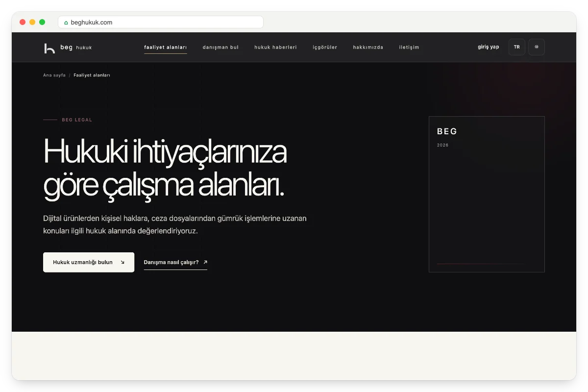
Task: Open iletişim navigation item
Action: click(x=409, y=48)
